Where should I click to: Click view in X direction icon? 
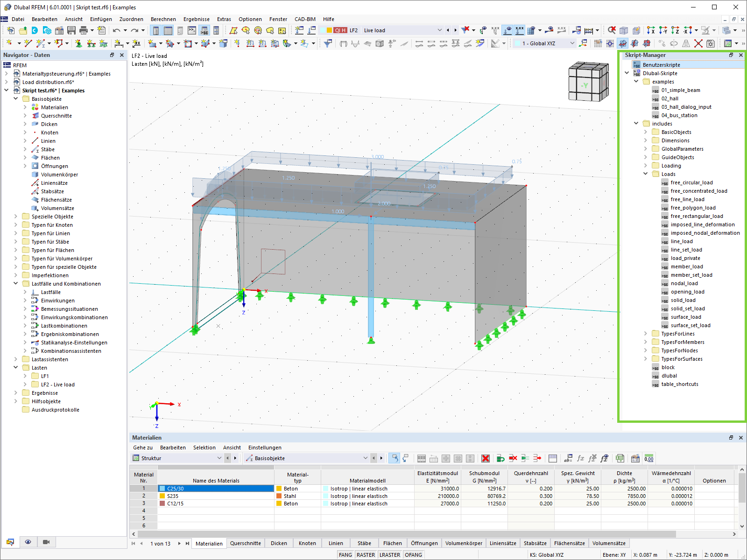coord(651,30)
